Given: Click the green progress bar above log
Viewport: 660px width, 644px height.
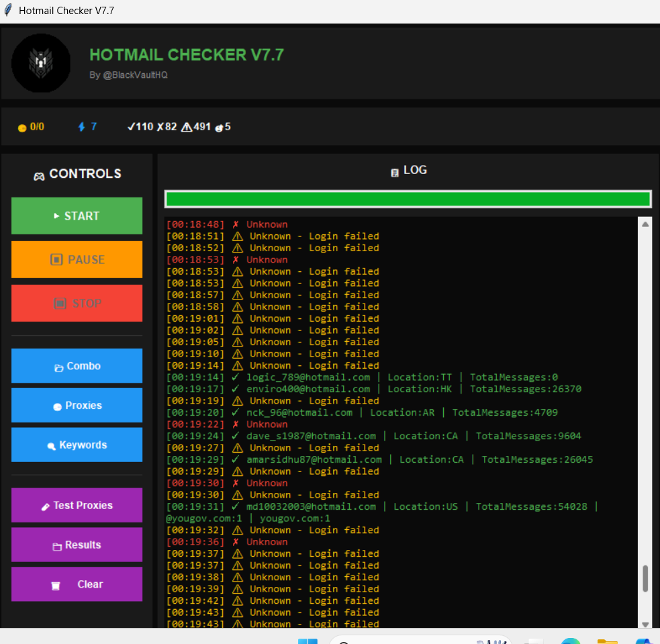Looking at the screenshot, I should click(x=408, y=199).
